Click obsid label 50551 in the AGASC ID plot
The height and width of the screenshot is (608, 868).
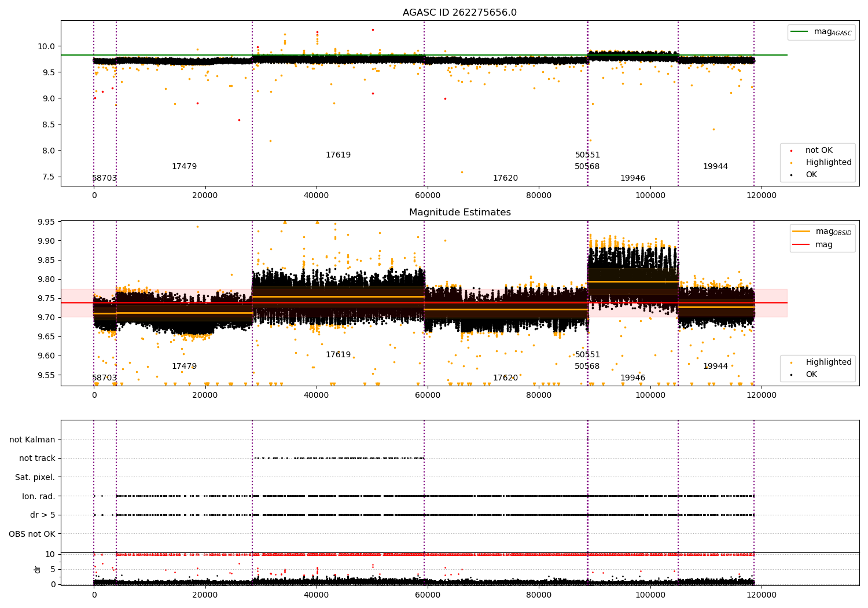click(x=587, y=155)
